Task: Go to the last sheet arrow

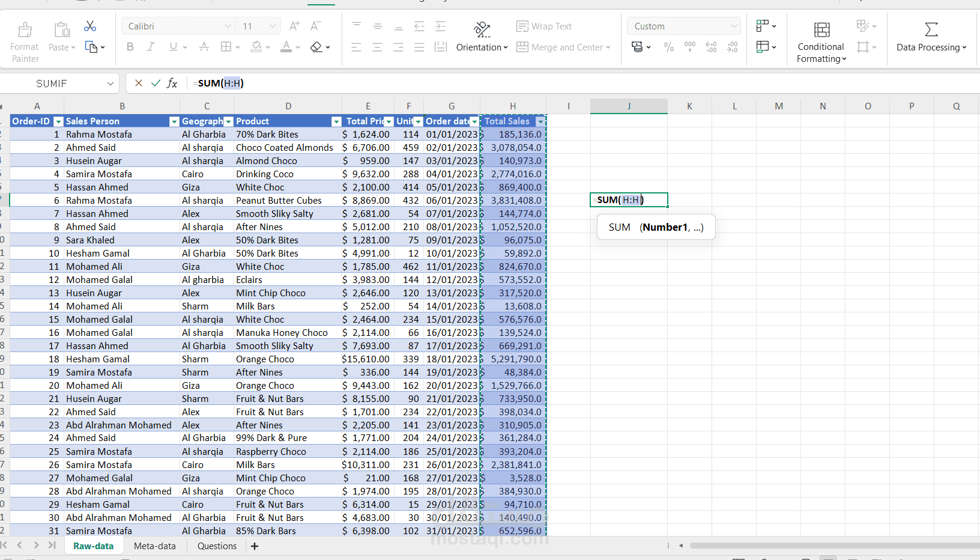Action: (x=52, y=545)
